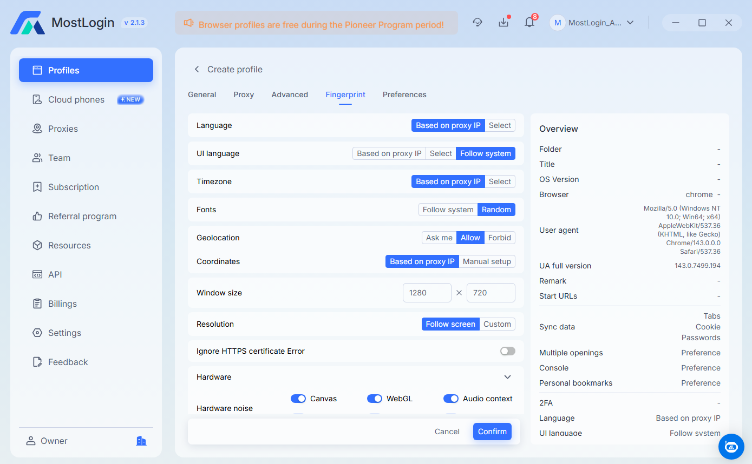Screen dimensions: 752x464
Task: Click the window width field showing 1280
Action: click(x=427, y=293)
